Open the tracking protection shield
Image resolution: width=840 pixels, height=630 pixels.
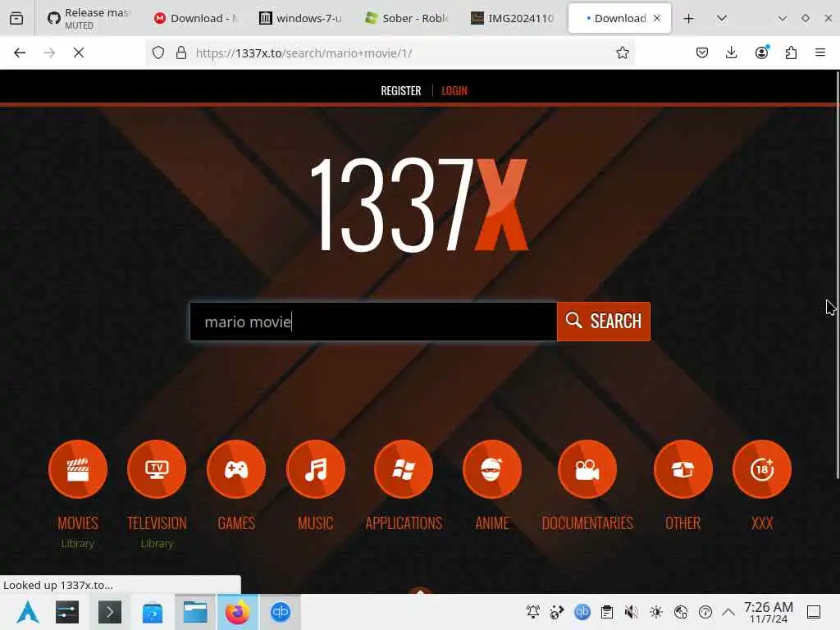click(x=158, y=52)
